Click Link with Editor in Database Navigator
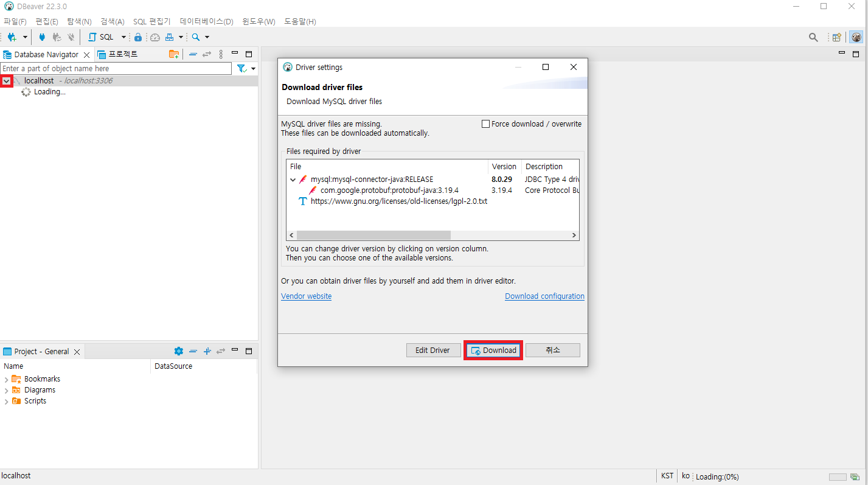Image resolution: width=868 pixels, height=485 pixels. point(207,54)
